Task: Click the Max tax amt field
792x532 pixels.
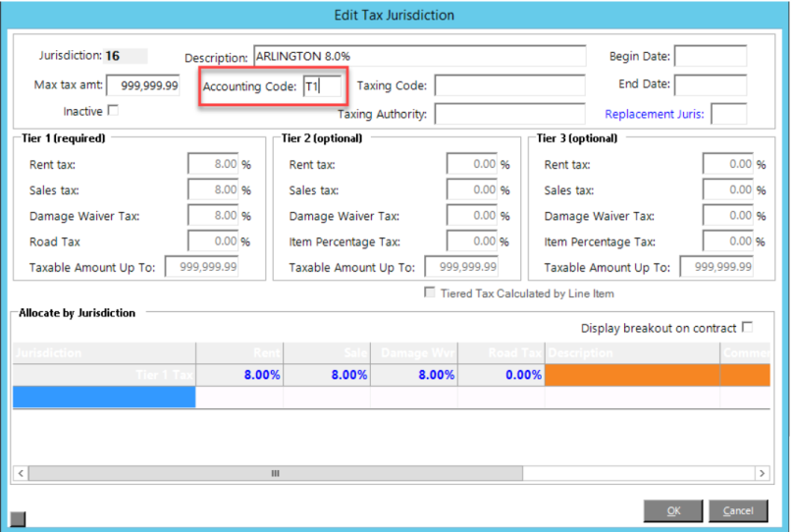Action: coord(143,85)
